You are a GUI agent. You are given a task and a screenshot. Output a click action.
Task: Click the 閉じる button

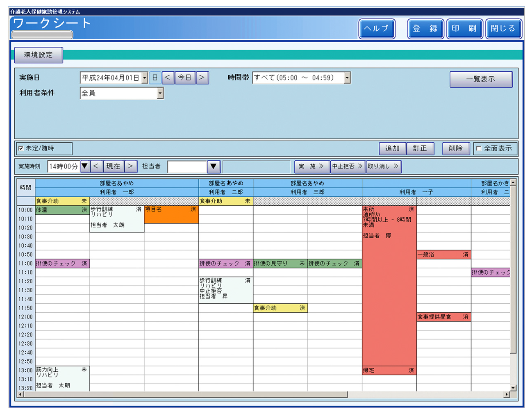click(x=503, y=29)
